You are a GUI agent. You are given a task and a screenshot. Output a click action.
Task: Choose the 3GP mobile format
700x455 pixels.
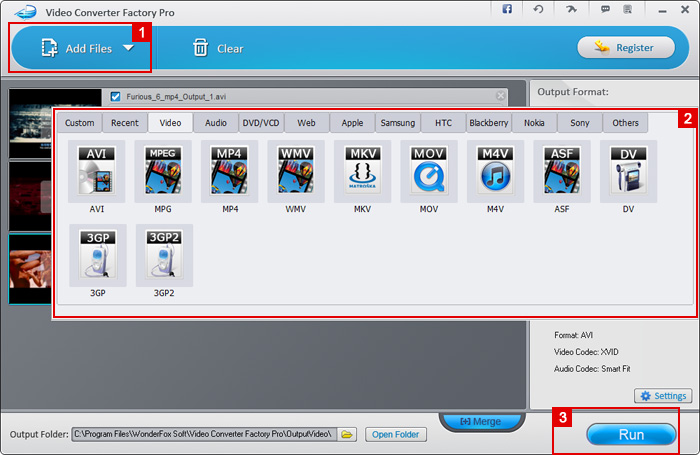click(98, 255)
